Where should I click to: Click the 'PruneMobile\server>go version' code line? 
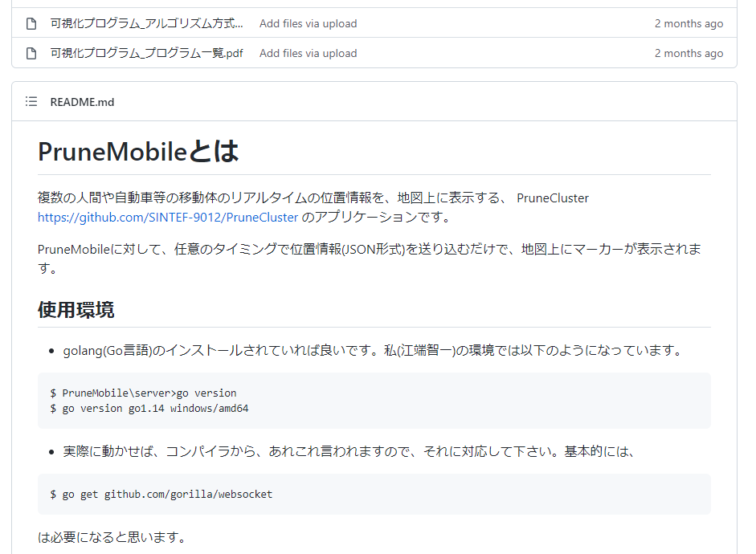(143, 393)
